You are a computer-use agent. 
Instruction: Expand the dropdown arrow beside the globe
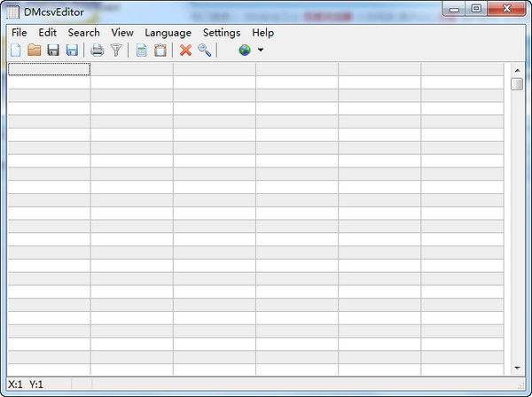(260, 51)
